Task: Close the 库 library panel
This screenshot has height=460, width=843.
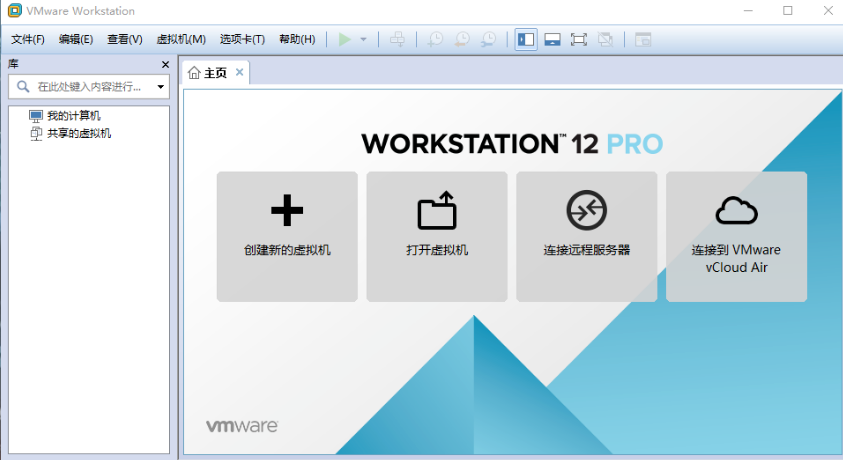Action: [x=165, y=64]
